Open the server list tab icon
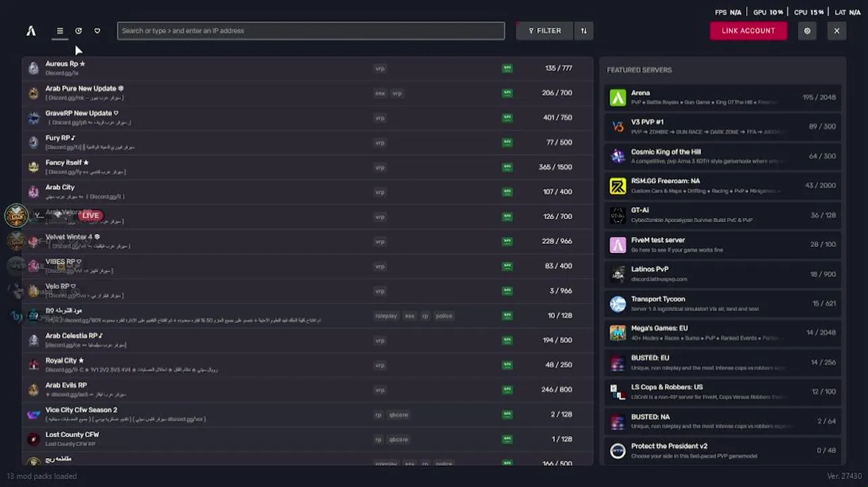 (x=59, y=30)
